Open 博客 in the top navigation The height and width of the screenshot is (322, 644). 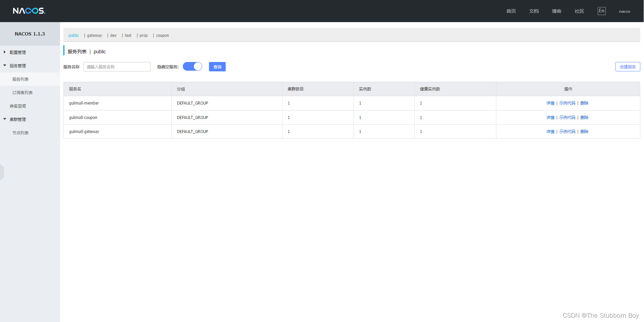(x=556, y=11)
